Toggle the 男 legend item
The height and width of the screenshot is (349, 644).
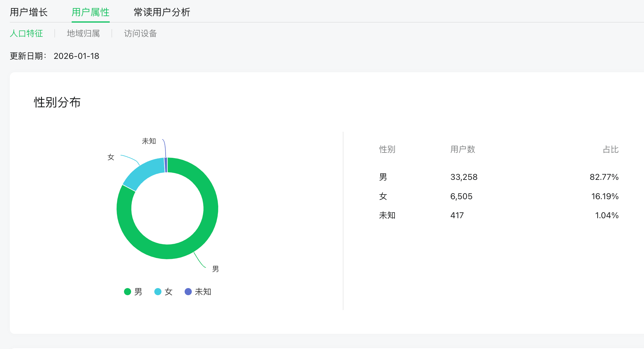[x=138, y=292]
